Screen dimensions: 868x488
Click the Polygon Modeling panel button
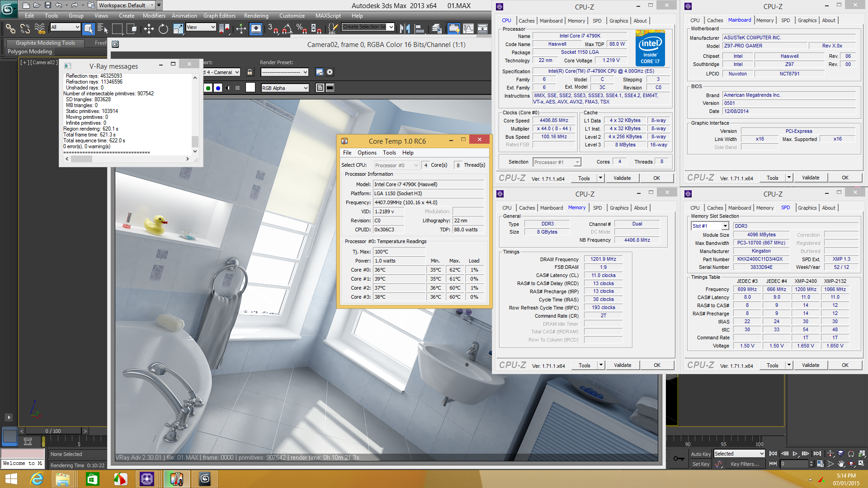pyautogui.click(x=30, y=52)
